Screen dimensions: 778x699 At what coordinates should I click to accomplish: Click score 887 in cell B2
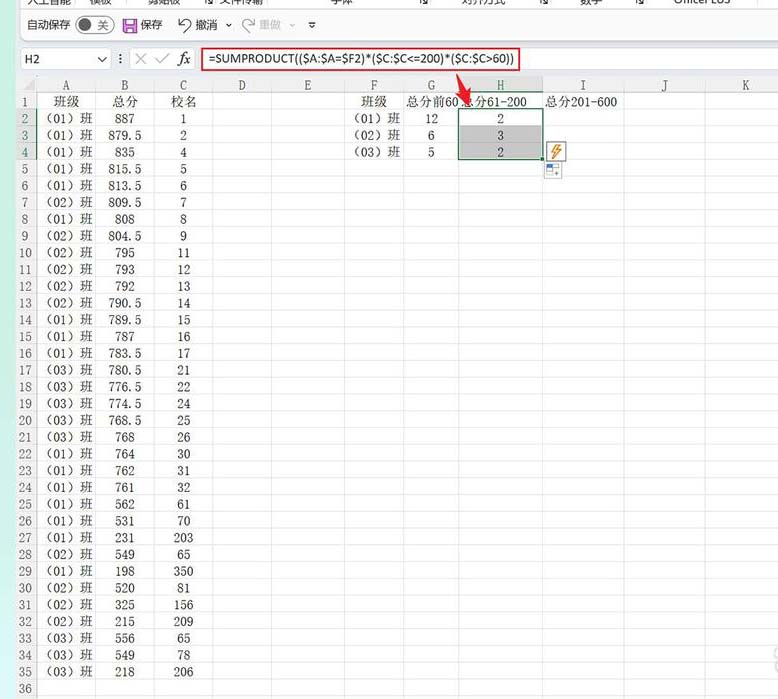pos(125,119)
